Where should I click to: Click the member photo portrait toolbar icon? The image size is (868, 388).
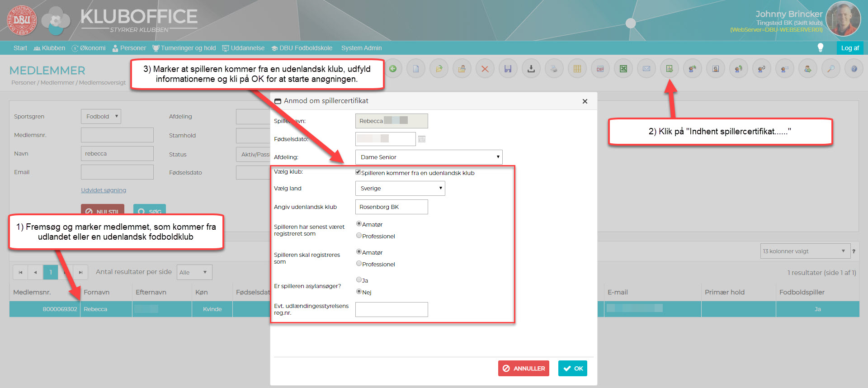click(716, 69)
